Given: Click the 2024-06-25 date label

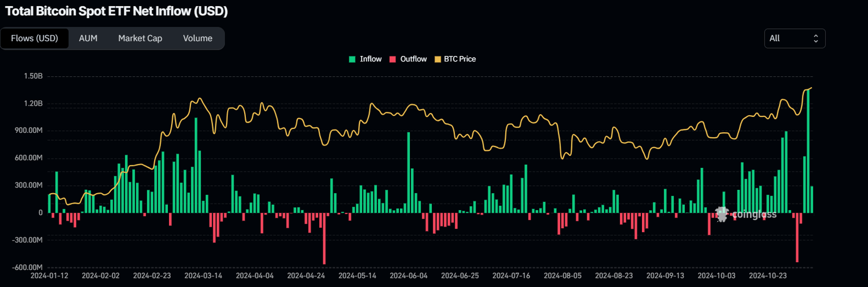Looking at the screenshot, I should (x=459, y=276).
